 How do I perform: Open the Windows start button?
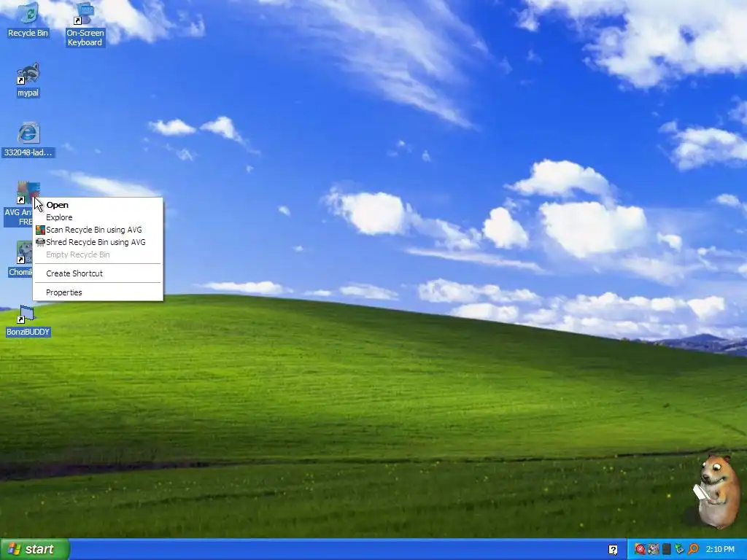(35, 549)
